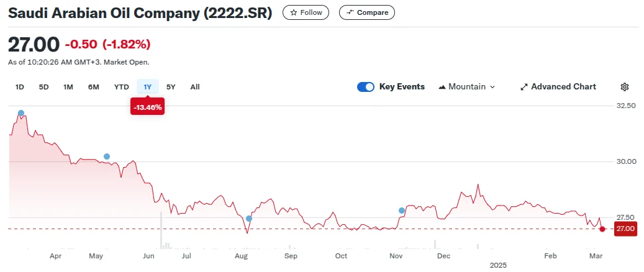Switch to the YTD time range
Screen dimensions: 644x272
pos(121,87)
